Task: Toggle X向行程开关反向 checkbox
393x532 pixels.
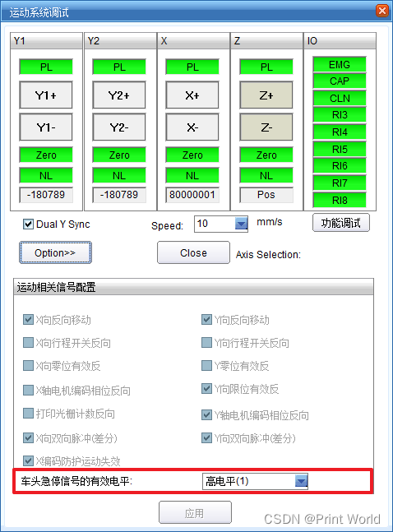Action: (28, 343)
